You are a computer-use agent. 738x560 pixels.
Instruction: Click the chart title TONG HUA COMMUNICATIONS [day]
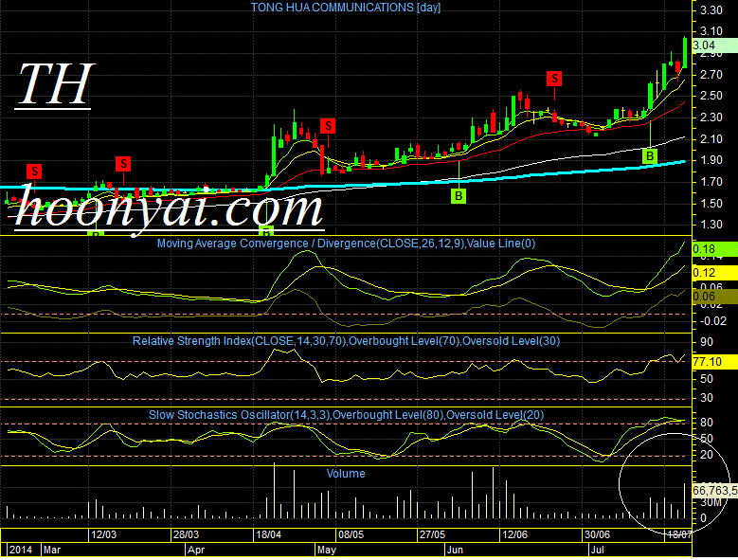346,8
